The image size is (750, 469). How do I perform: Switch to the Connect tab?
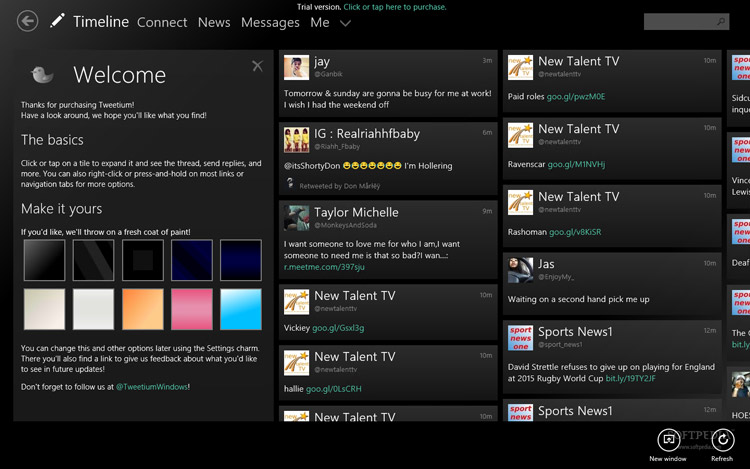pos(162,22)
